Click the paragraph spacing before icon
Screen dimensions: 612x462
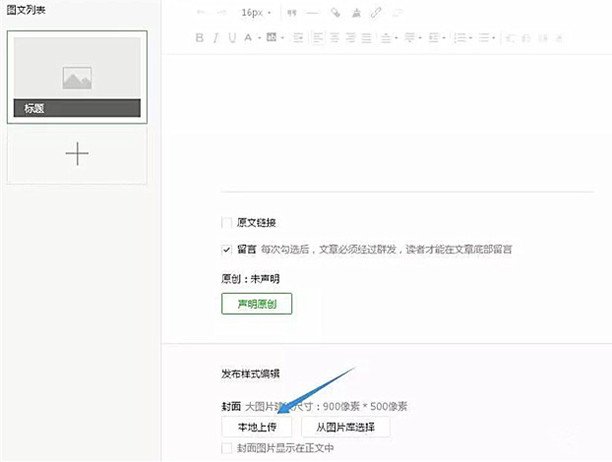[x=386, y=38]
